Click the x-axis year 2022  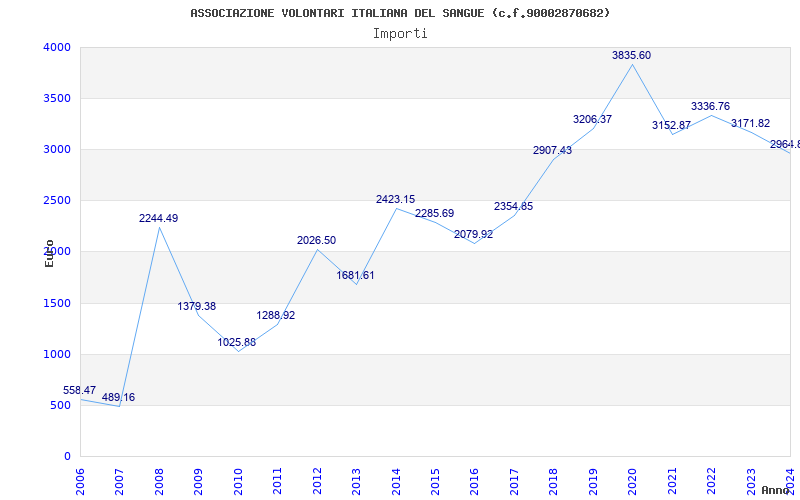(x=711, y=482)
